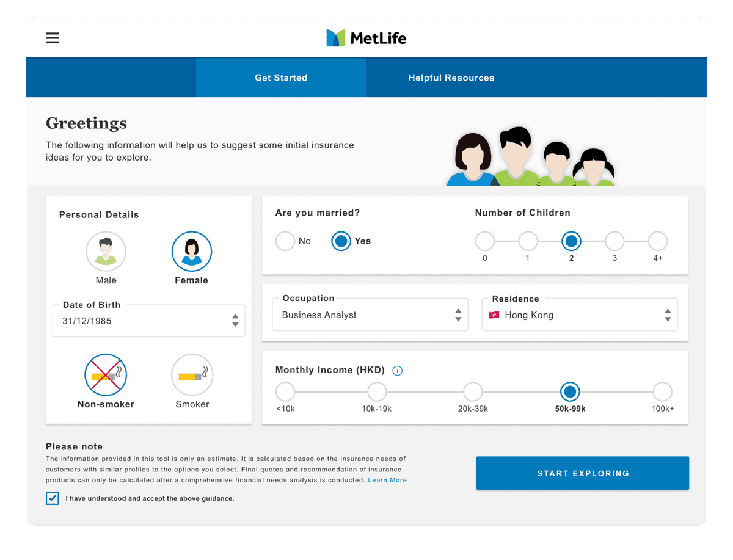The width and height of the screenshot is (733, 560).
Task: Toggle the accept guidance checkbox
Action: (x=53, y=498)
